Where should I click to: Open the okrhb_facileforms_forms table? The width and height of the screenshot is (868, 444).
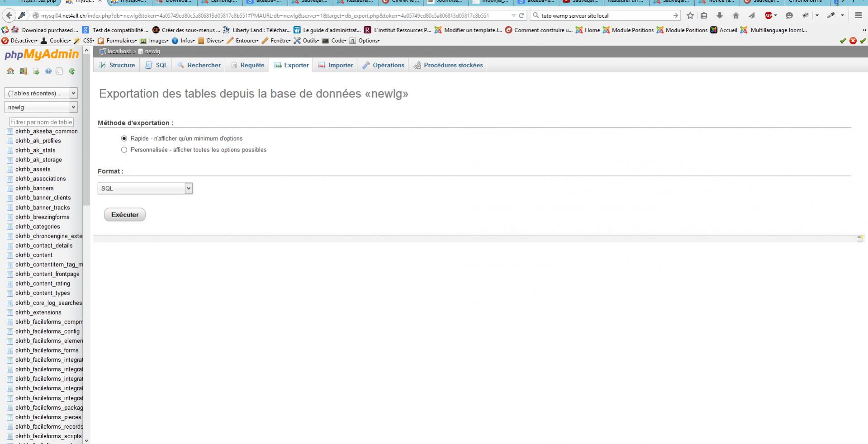tap(47, 350)
